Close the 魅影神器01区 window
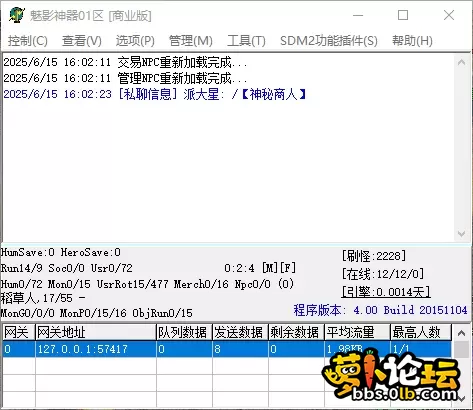This screenshot has height=410, width=473. pos(449,15)
